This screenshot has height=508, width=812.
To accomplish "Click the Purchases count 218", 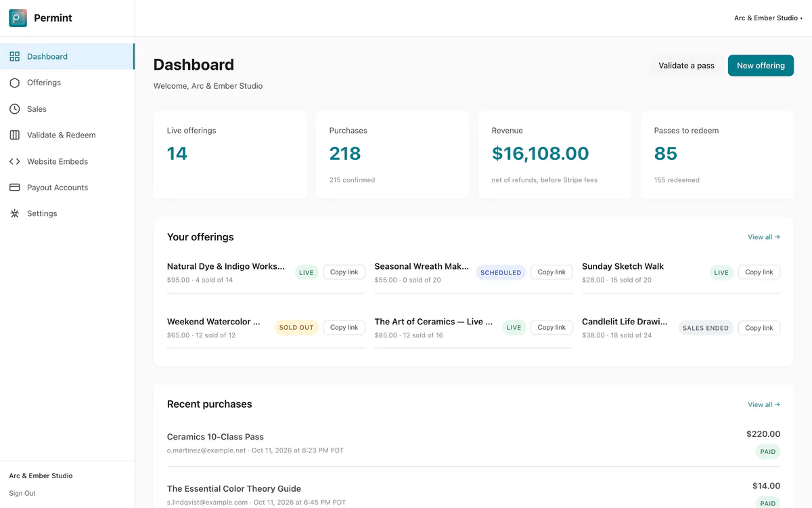I will 345,154.
